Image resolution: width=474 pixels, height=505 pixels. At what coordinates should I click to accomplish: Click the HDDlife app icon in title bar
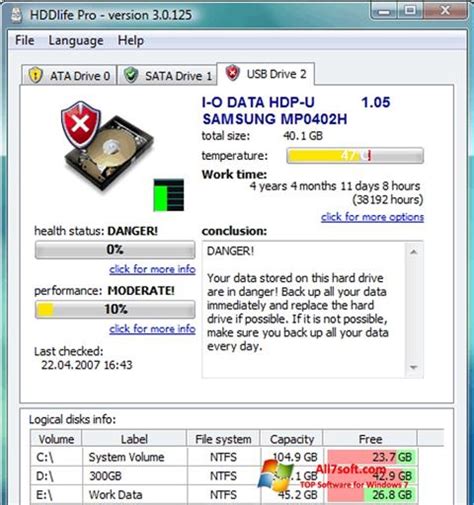coord(16,15)
